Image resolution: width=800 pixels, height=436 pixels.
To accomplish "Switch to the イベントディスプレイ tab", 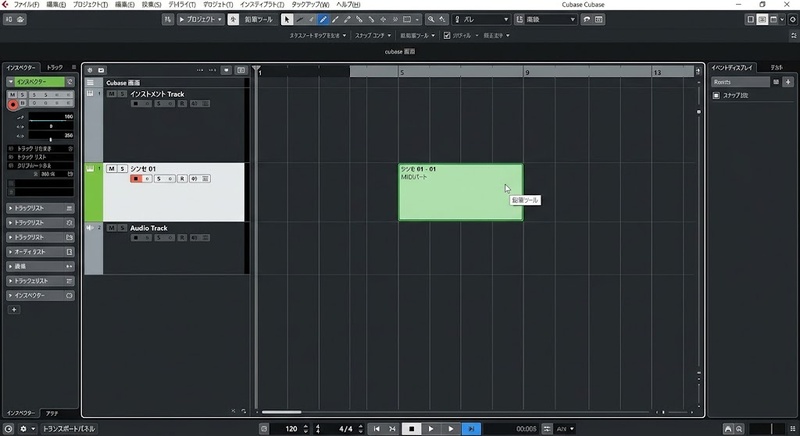I will (732, 67).
